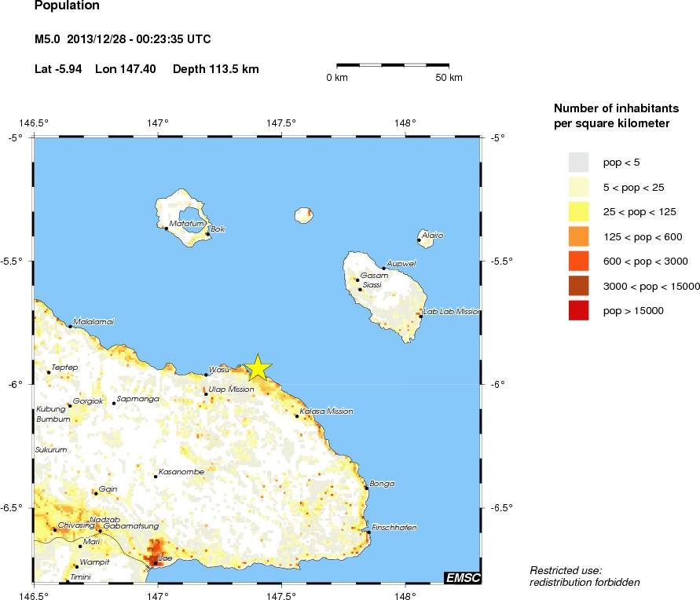Screen dimensions: 700x600
Task: Click the gray 'pop < 5' legend swatch
Action: click(x=578, y=163)
